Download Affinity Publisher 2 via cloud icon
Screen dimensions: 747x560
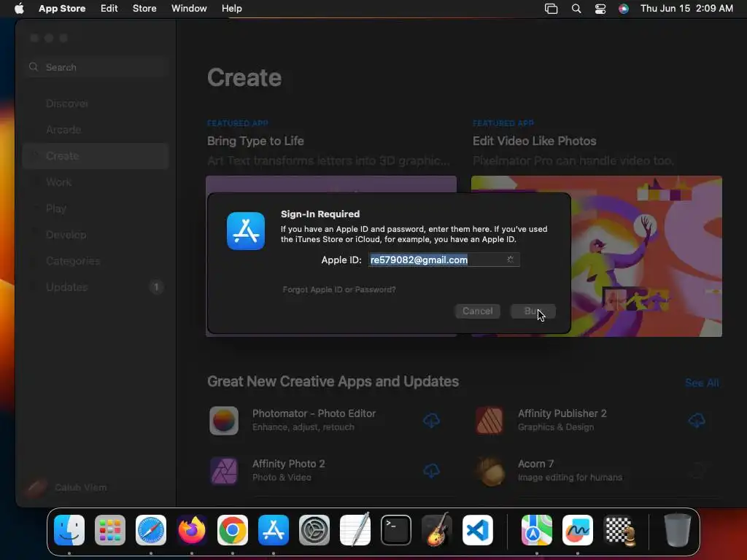[697, 421]
